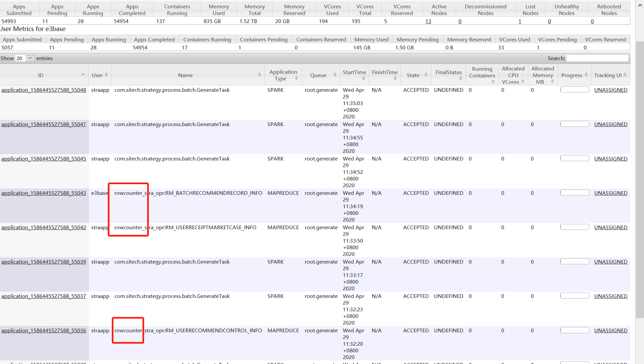This screenshot has height=364, width=644.
Task: Click the Progress column sort icon
Action: click(584, 75)
